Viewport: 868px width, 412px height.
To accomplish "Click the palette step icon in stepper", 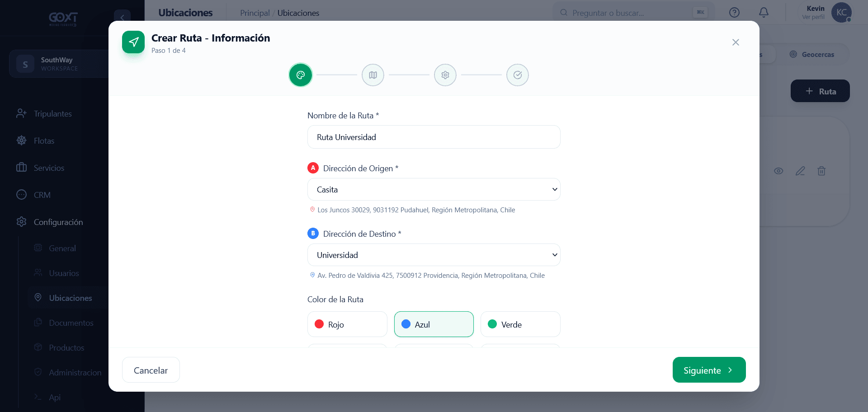I will point(301,75).
